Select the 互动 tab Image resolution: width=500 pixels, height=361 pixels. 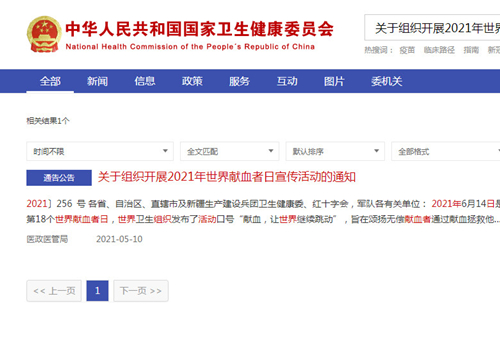coord(287,81)
